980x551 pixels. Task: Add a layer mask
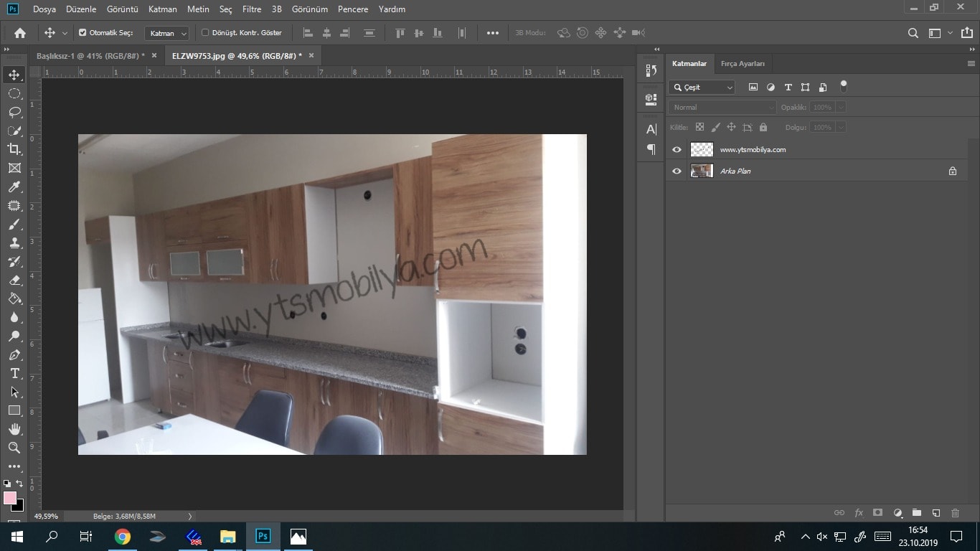point(877,513)
